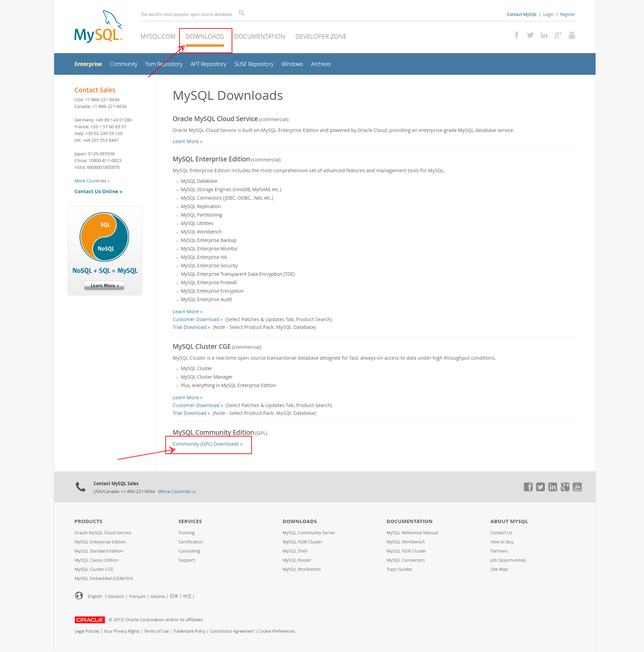The height and width of the screenshot is (652, 644).
Task: Click Learn More under Enterprise Edition
Action: pyautogui.click(x=187, y=312)
